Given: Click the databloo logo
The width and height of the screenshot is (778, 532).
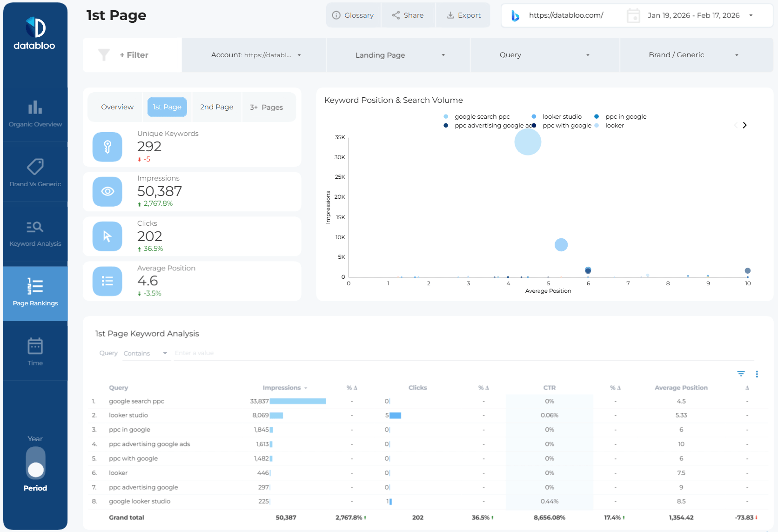Looking at the screenshot, I should pos(35,34).
